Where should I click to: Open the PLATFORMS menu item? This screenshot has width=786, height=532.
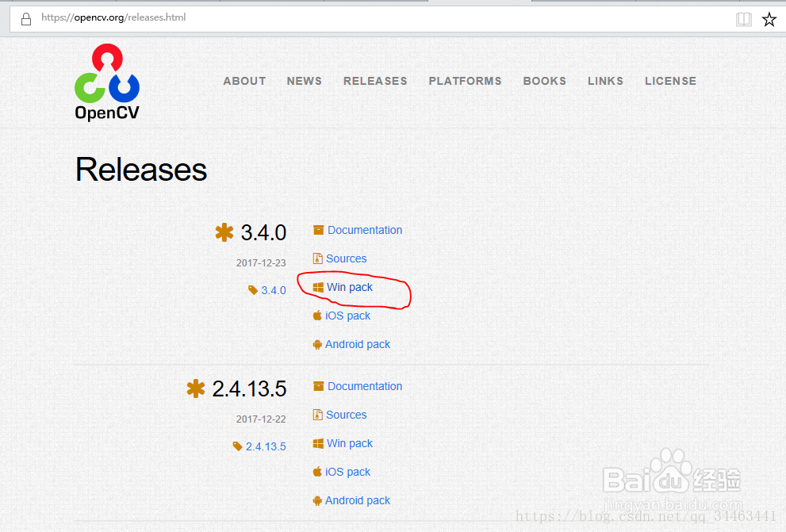[x=466, y=81]
